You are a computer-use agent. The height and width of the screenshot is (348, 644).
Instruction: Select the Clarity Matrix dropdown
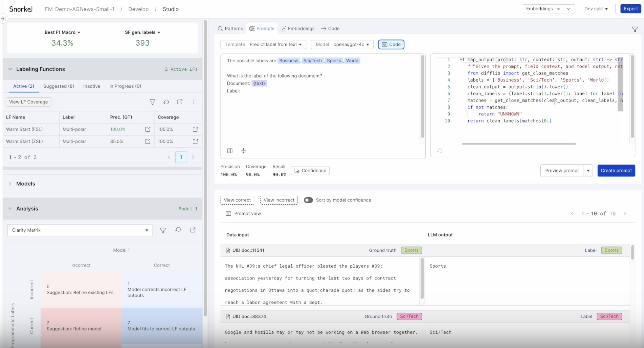pyautogui.click(x=80, y=230)
